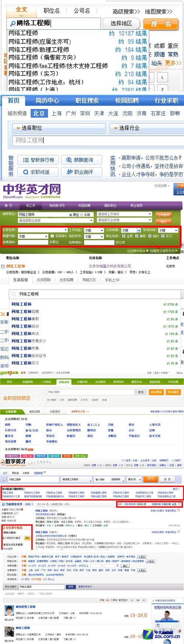184x644 pixels.
Task: Open the 技术支持 category link
Action: [x=155, y=436]
